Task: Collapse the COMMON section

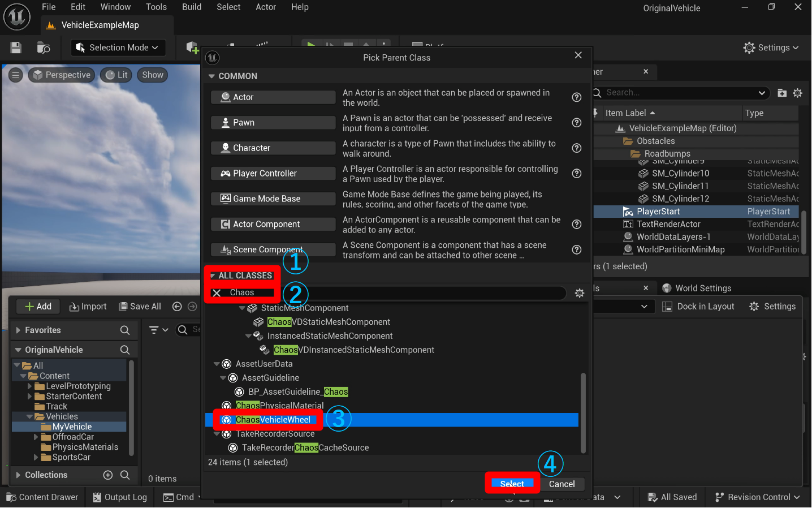Action: point(211,76)
